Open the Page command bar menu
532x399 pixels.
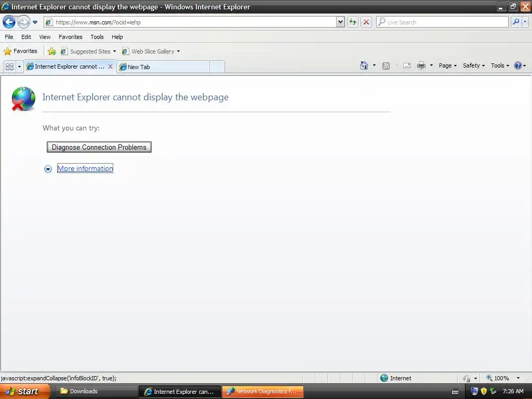tap(447, 66)
